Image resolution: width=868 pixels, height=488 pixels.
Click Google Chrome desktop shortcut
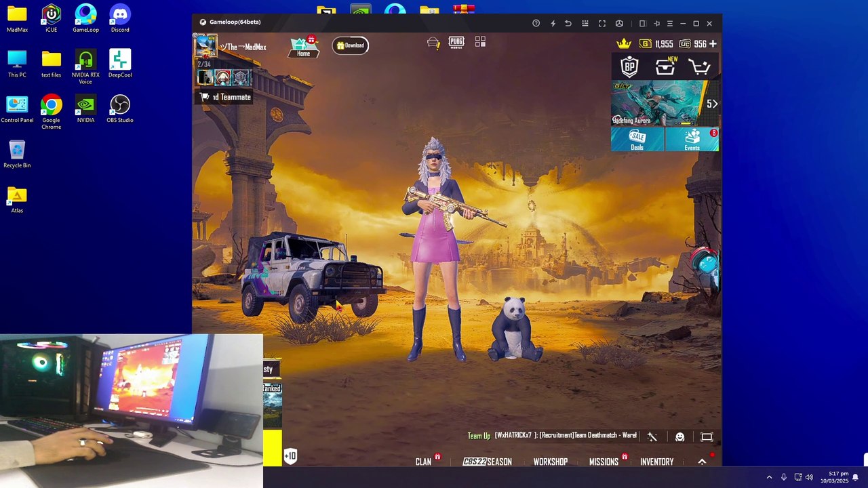coord(51,112)
